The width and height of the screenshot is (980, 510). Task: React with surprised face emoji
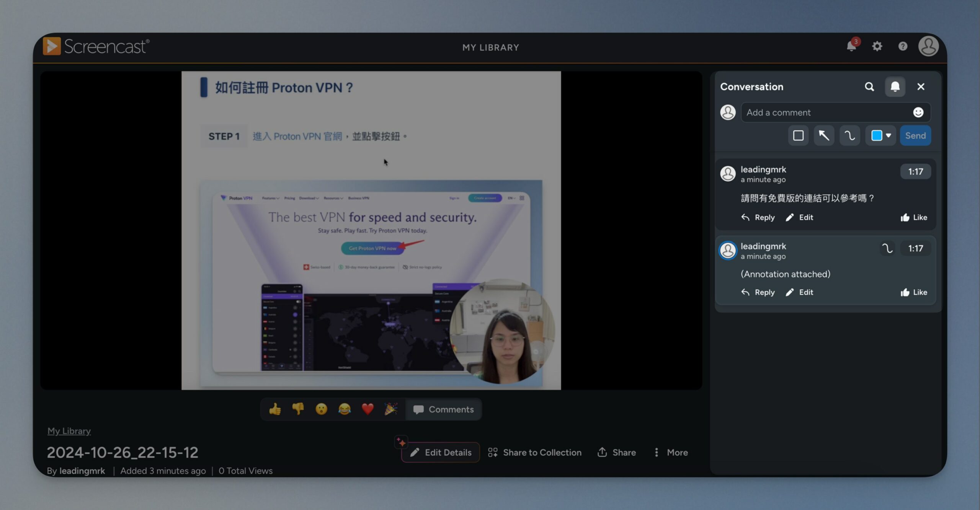[321, 409]
